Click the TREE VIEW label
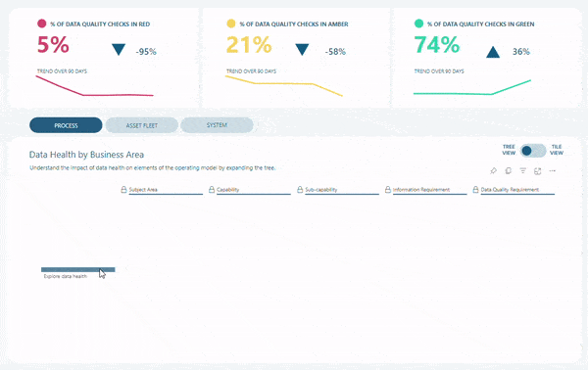 pos(509,150)
